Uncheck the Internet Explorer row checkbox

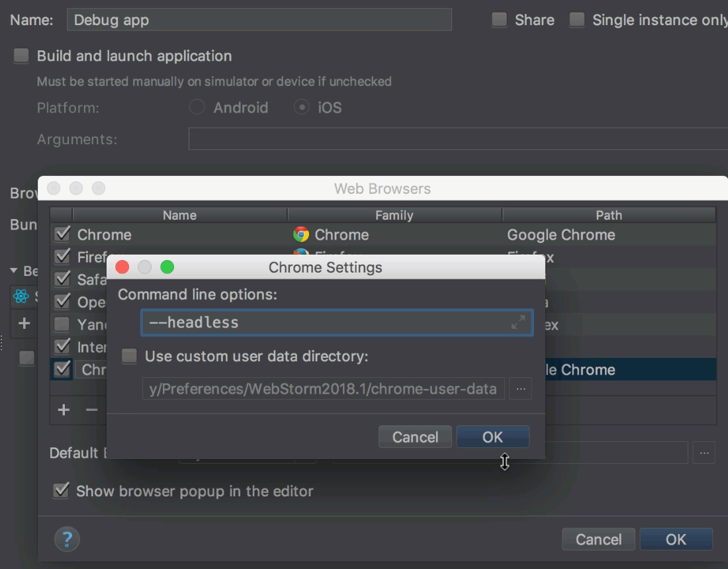tap(62, 347)
